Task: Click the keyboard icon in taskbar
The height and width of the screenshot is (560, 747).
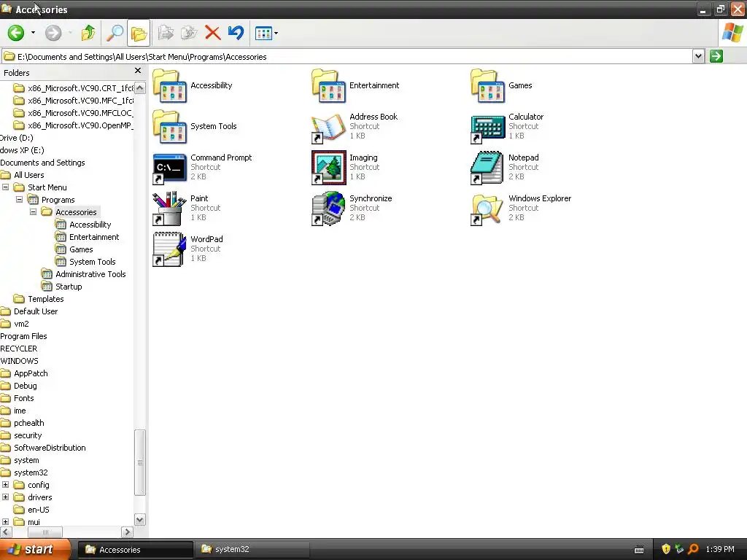Action: pyautogui.click(x=639, y=550)
